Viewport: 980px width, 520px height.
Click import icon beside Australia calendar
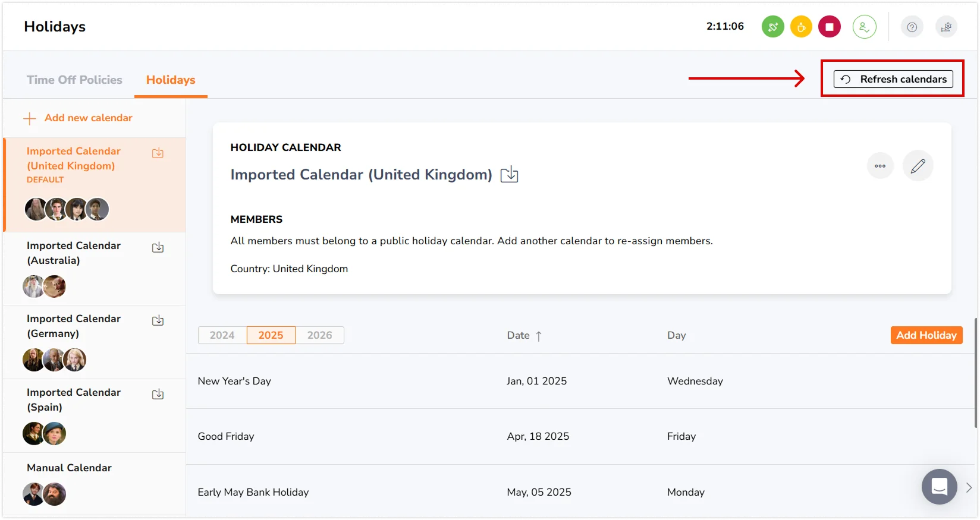point(158,248)
